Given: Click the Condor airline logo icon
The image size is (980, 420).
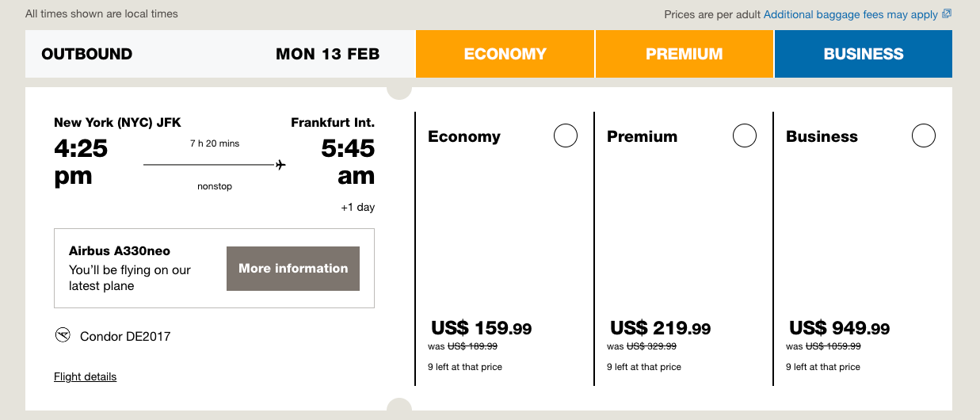Looking at the screenshot, I should (x=63, y=335).
